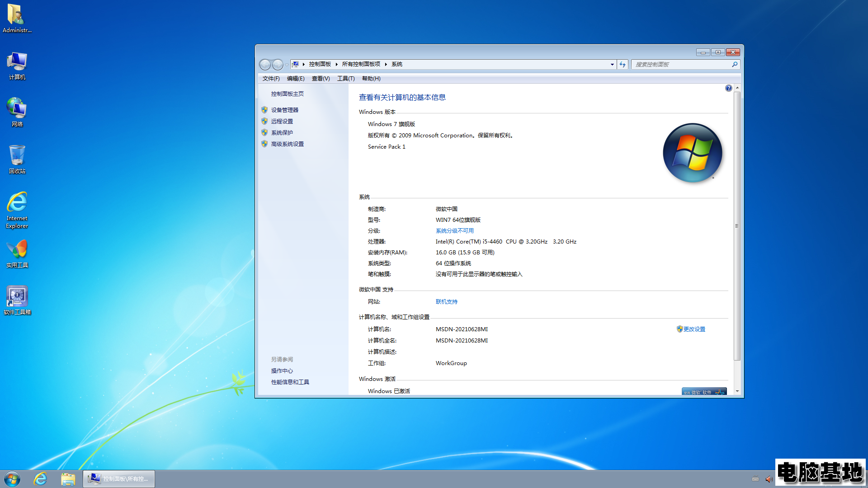Click the 系统 breadcrumb
The height and width of the screenshot is (488, 868).
pyautogui.click(x=397, y=64)
